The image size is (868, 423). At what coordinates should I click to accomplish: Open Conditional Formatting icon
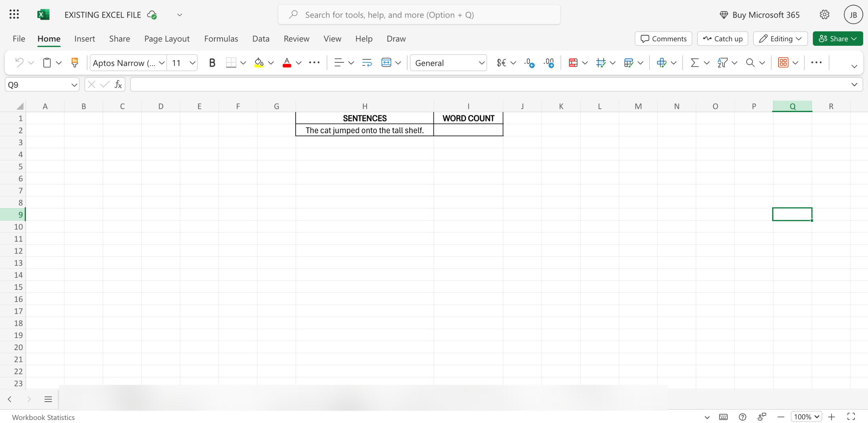(573, 63)
